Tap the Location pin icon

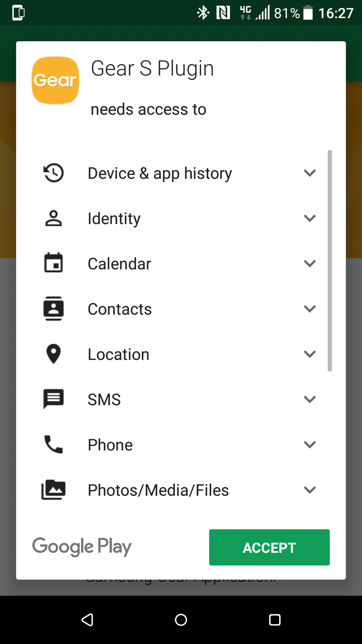tap(54, 354)
